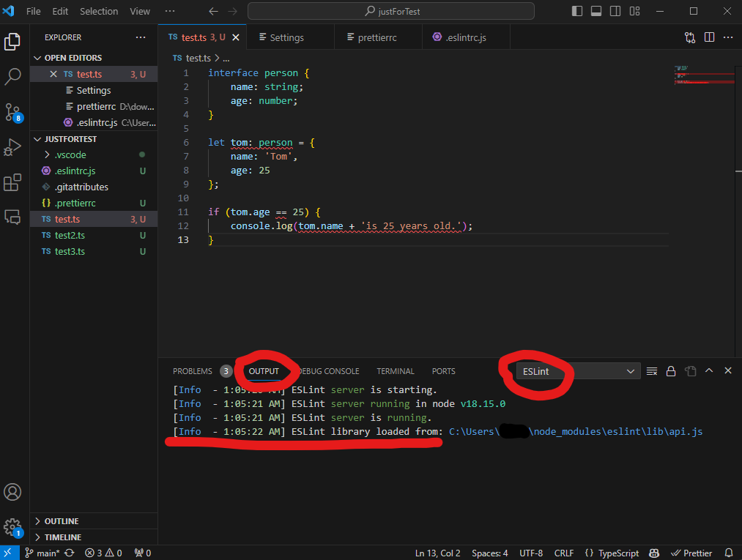This screenshot has height=560, width=742.
Task: Expand the OUTLINE section
Action: pos(62,520)
